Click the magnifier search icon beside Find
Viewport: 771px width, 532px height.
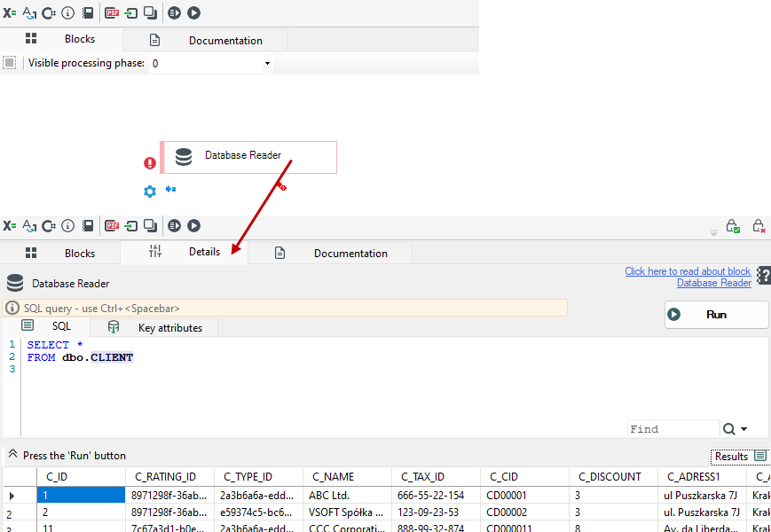coord(728,429)
